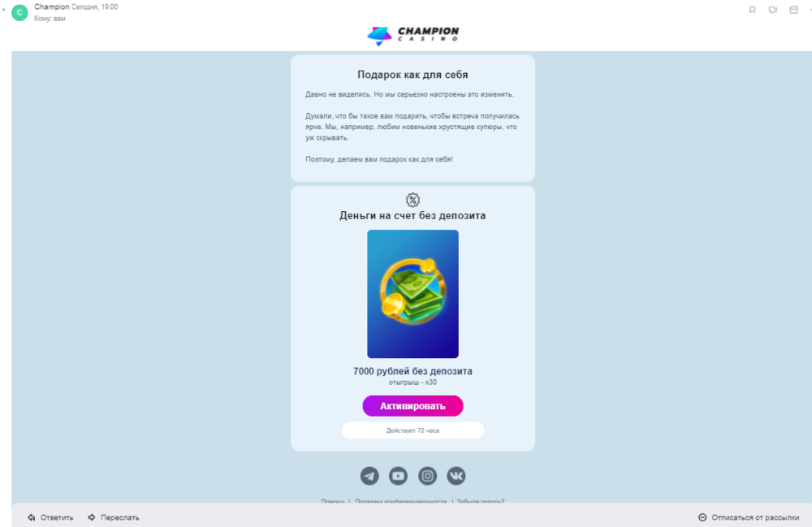Open the calendar icon in email header
Screen dimensions: 812x527
[x=793, y=10]
